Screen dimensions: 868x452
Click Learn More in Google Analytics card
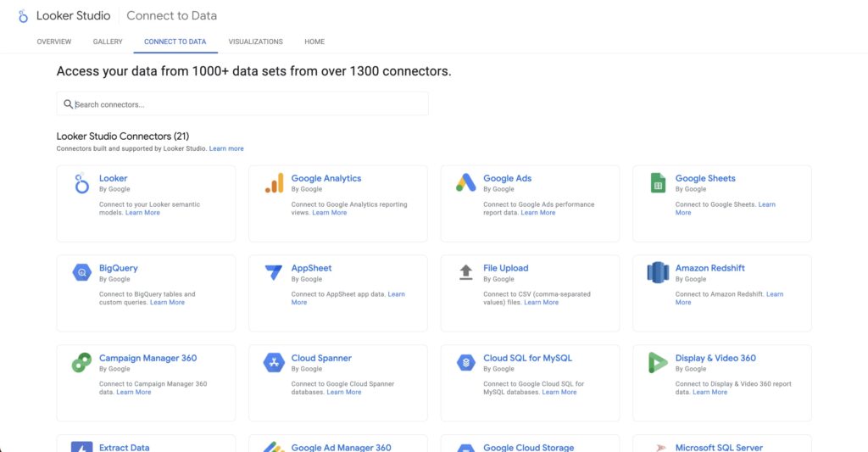330,213
